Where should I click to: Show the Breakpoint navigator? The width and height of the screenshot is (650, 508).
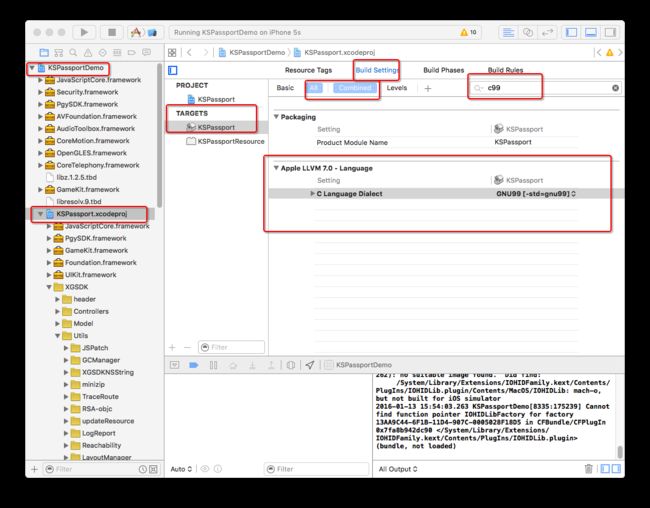(132, 53)
